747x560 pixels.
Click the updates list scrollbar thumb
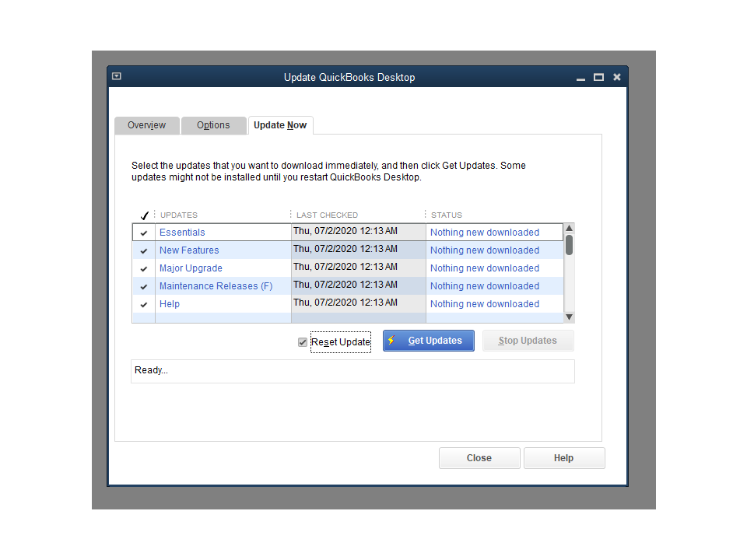click(x=569, y=245)
